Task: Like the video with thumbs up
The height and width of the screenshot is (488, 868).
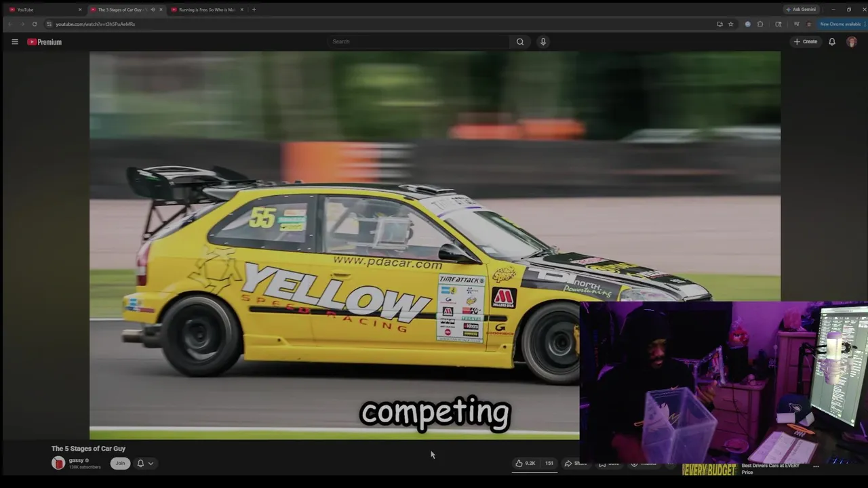Action: point(525,463)
